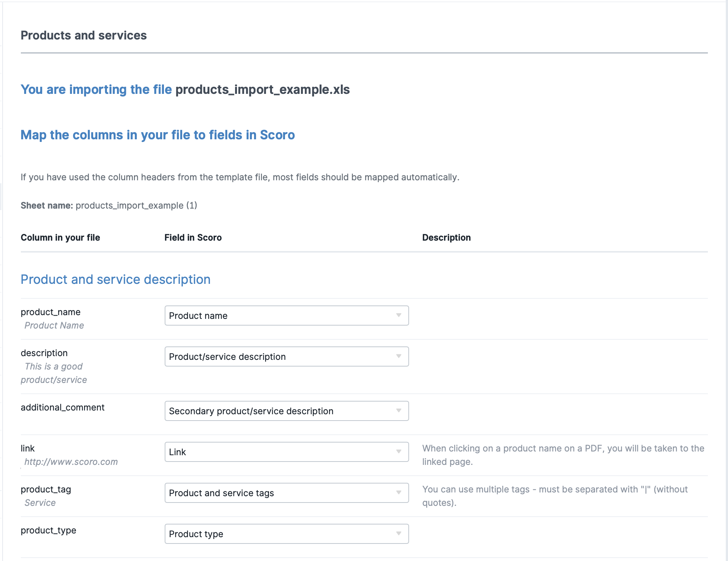Click the arrow beside Product/service description
Screen dimensions: 728x561
pos(400,356)
